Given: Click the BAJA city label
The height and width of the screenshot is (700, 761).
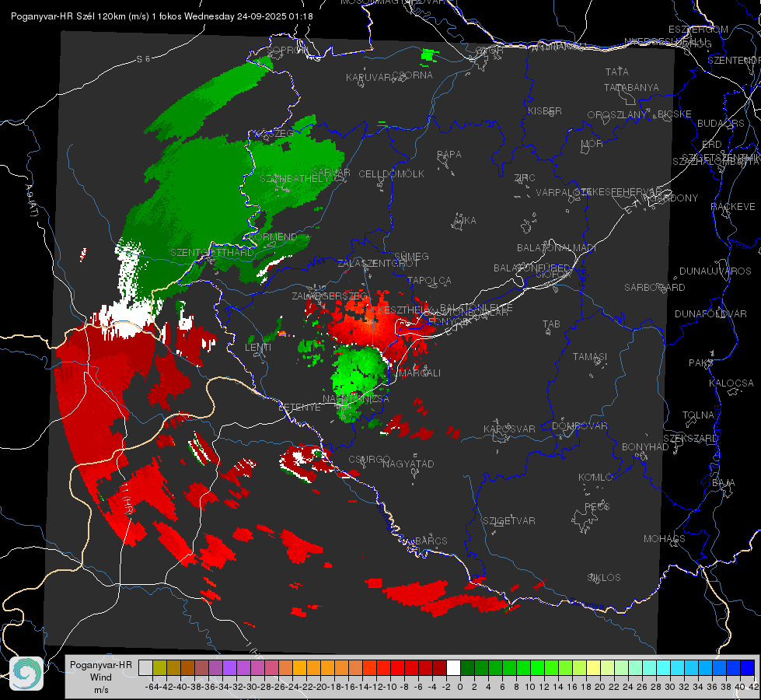Looking at the screenshot, I should coord(724,482).
